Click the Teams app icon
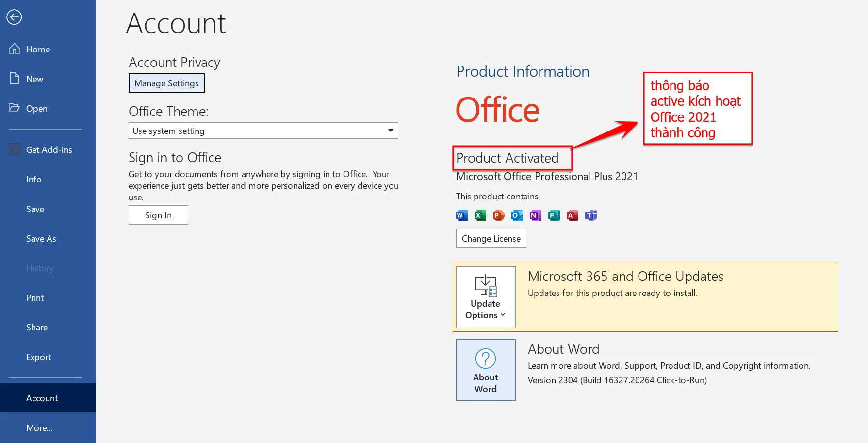This screenshot has width=868, height=443. pos(590,215)
